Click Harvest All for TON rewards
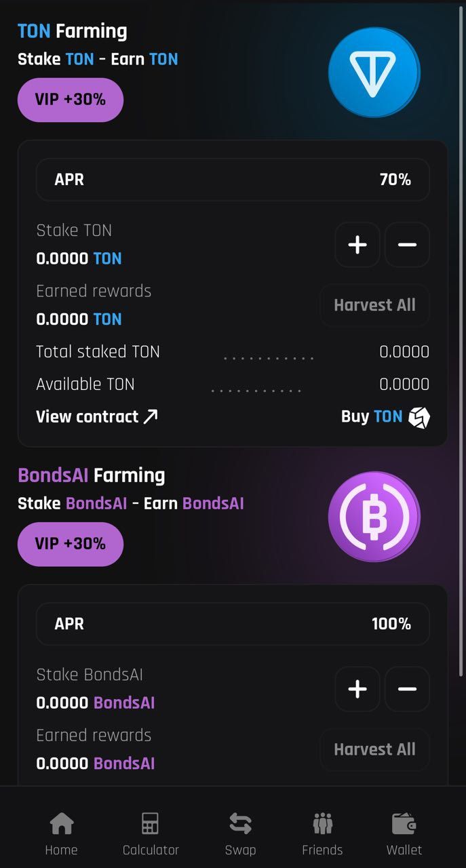 pos(374,304)
